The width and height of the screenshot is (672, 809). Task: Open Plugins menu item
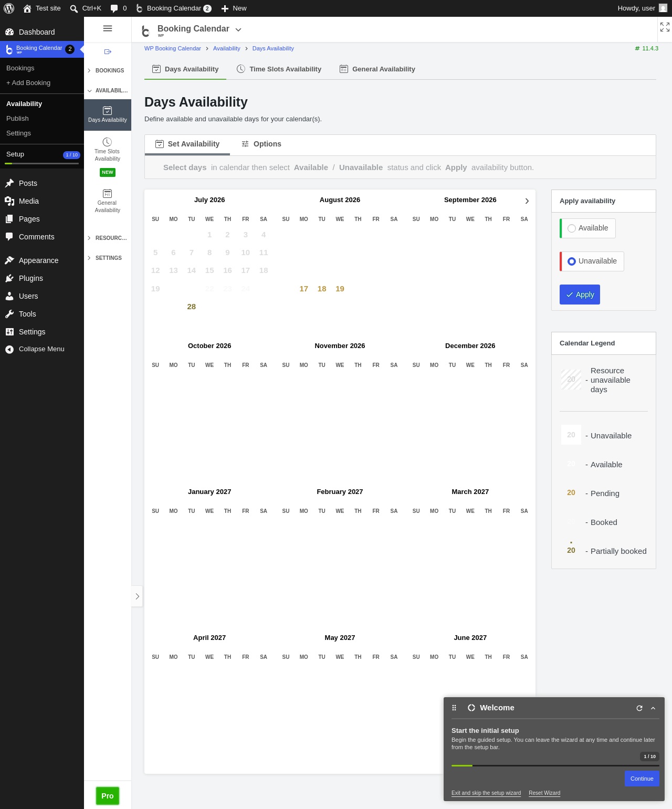tap(42, 278)
